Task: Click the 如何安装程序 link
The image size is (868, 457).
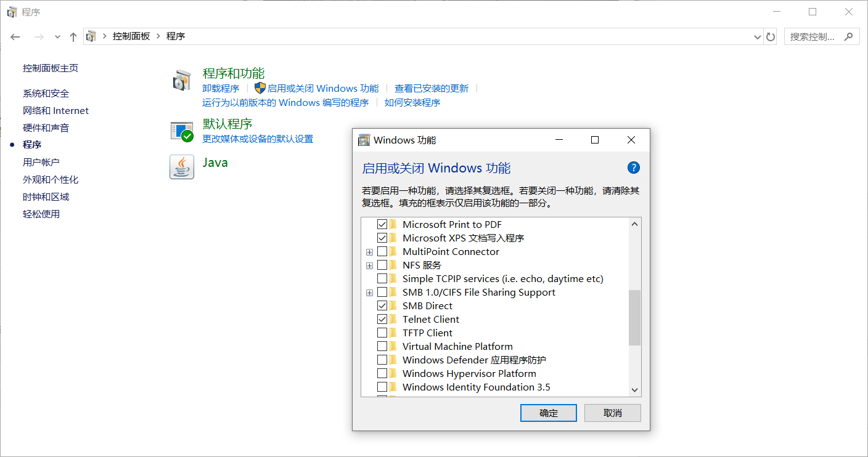Action: pos(412,102)
